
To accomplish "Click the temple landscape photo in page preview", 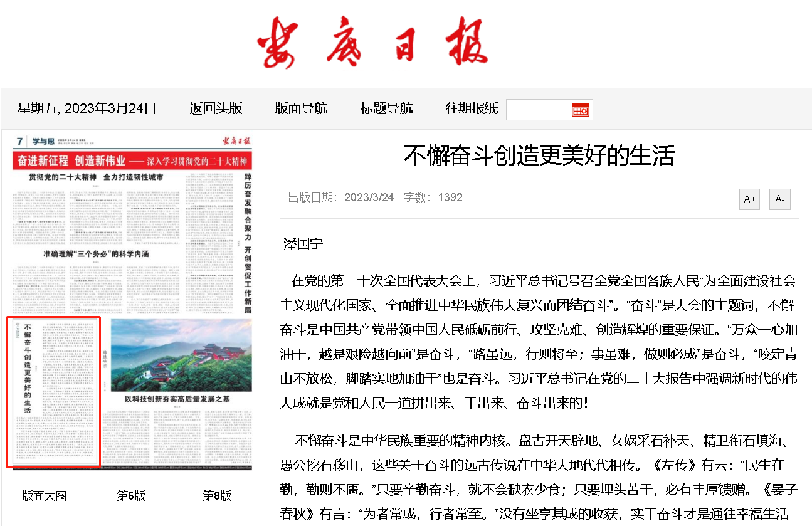I will tap(181, 355).
